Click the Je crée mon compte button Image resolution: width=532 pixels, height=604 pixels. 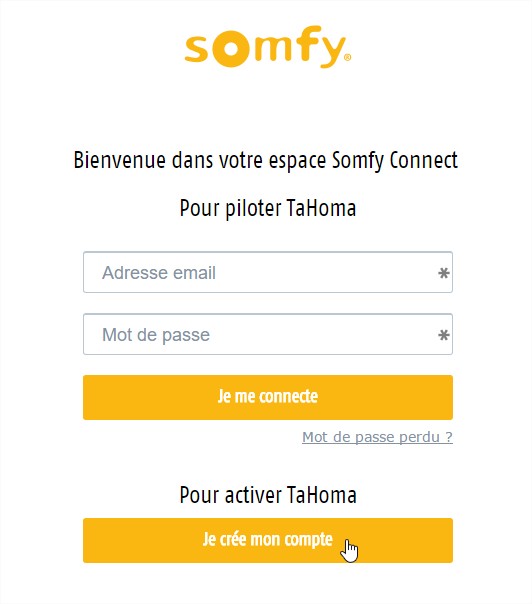tap(268, 540)
